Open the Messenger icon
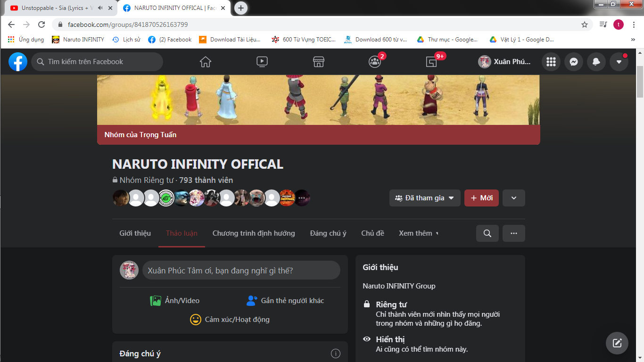The image size is (644, 362). (x=574, y=62)
